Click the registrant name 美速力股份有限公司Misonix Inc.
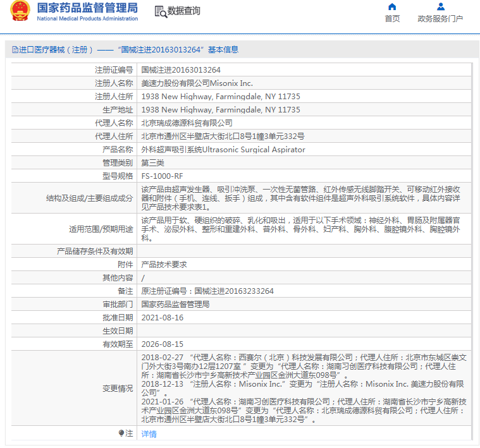Screen dimensions: 480x448 [x=197, y=83]
